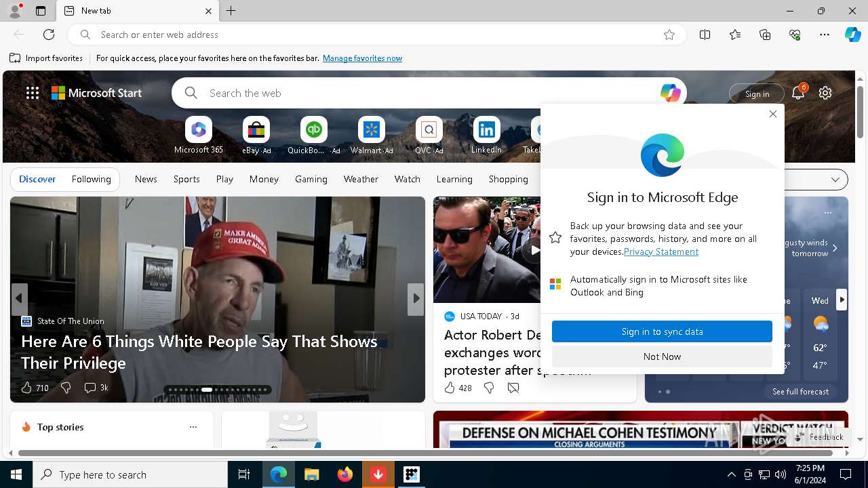Expand the dropdown right of the news tabs

pos(835,180)
